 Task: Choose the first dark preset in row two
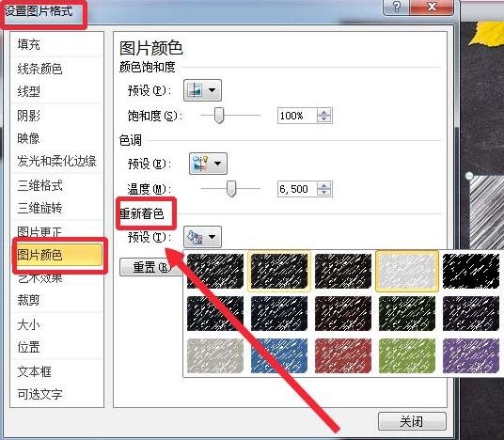coord(215,313)
